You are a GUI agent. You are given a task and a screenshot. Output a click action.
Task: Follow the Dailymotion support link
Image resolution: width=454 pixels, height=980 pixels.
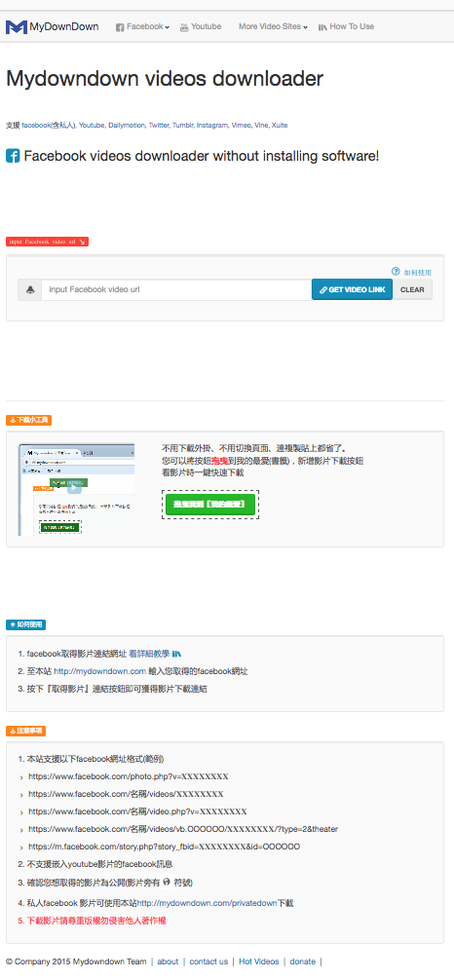(x=127, y=125)
